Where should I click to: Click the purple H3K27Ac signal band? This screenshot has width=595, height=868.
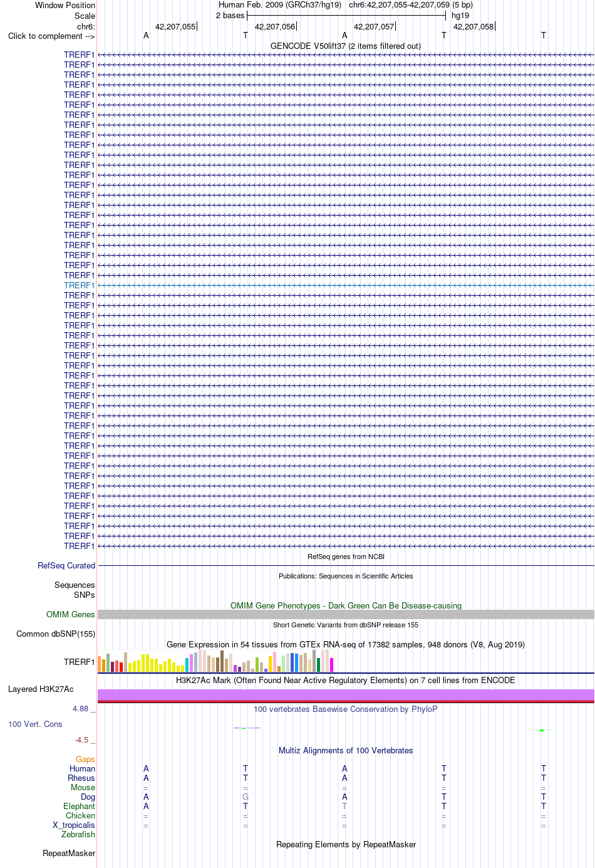(346, 694)
